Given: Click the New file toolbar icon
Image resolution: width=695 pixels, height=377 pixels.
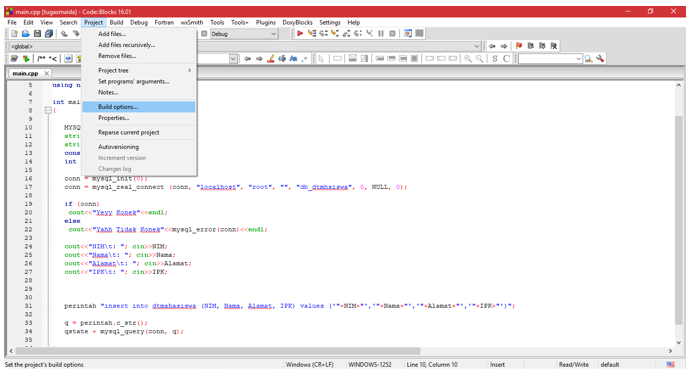Looking at the screenshot, I should pos(14,34).
